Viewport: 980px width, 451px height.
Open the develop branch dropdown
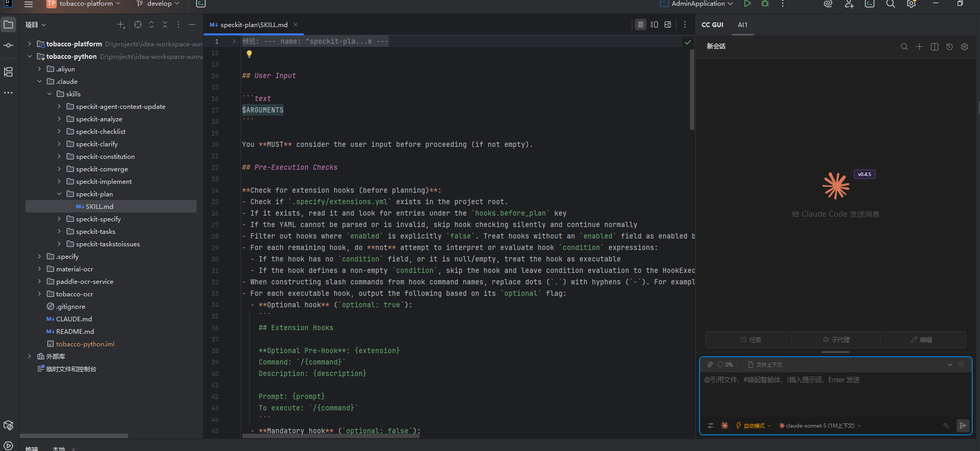point(158,4)
